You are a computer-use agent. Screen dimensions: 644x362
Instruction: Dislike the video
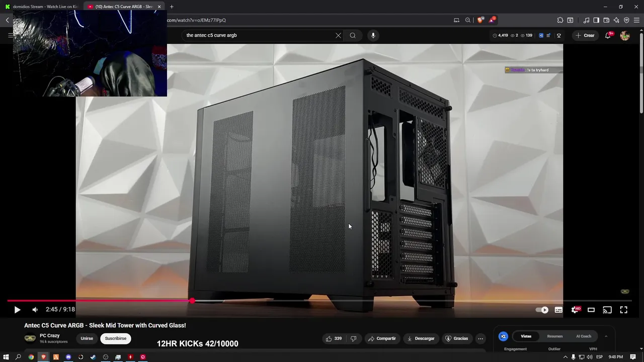[353, 338]
